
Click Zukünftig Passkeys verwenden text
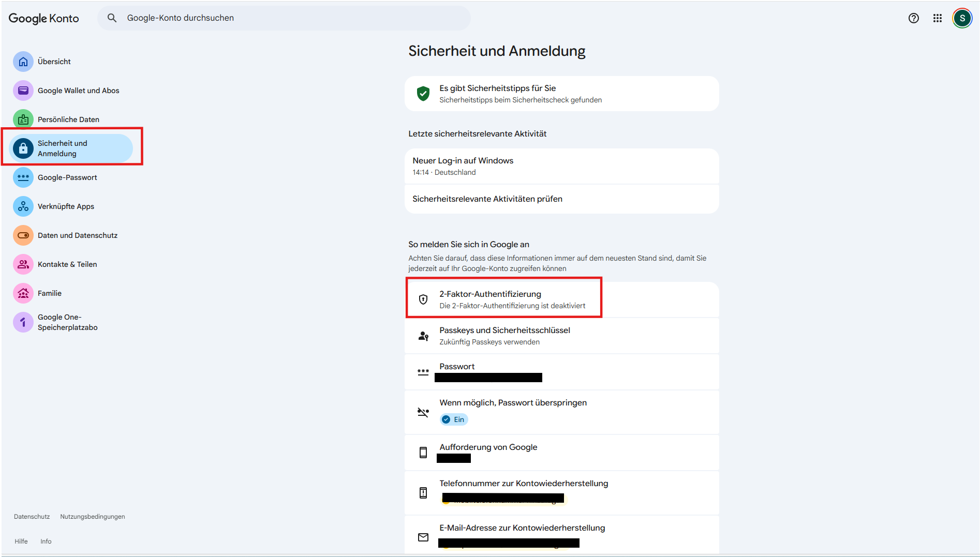489,342
